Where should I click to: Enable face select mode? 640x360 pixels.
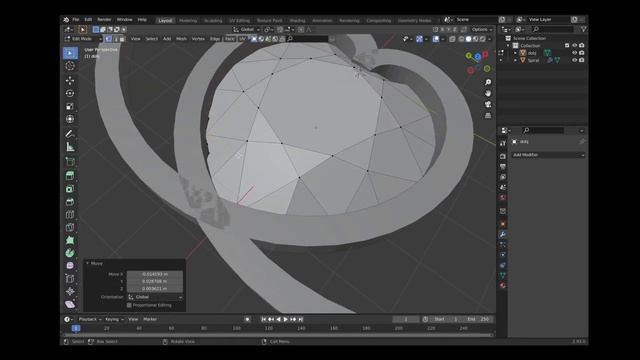(122, 39)
